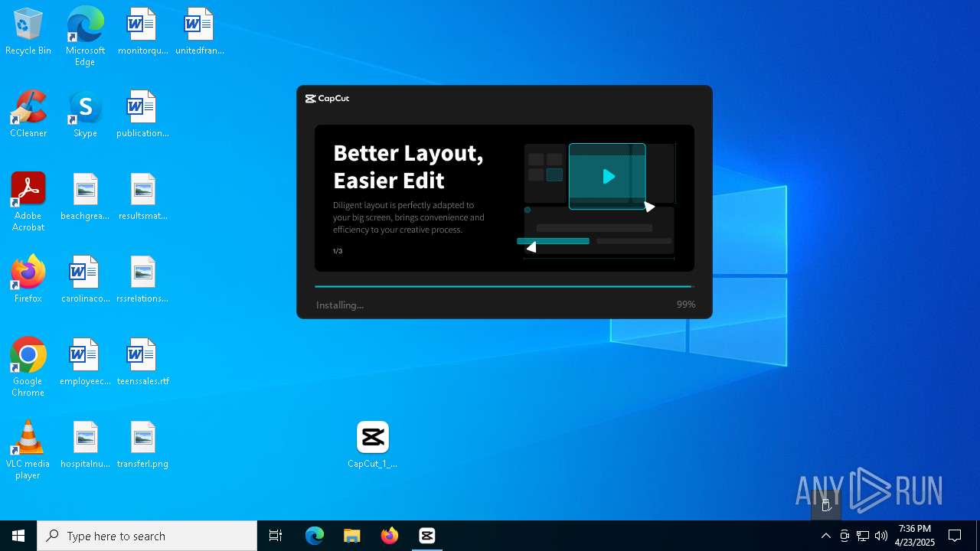Click the 1/3 slide counter

(x=338, y=251)
